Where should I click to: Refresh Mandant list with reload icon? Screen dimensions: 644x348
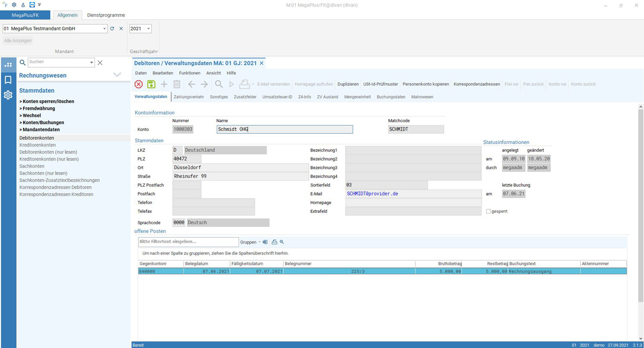[112, 29]
